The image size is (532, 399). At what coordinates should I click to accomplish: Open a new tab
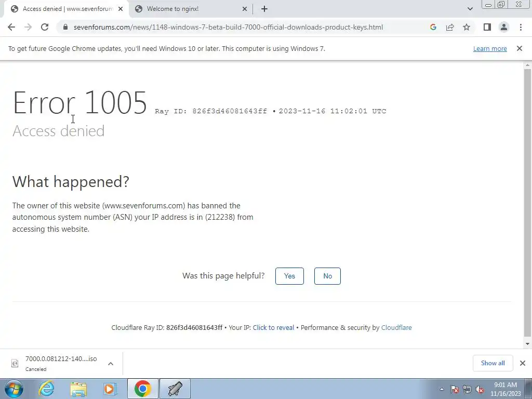264,9
